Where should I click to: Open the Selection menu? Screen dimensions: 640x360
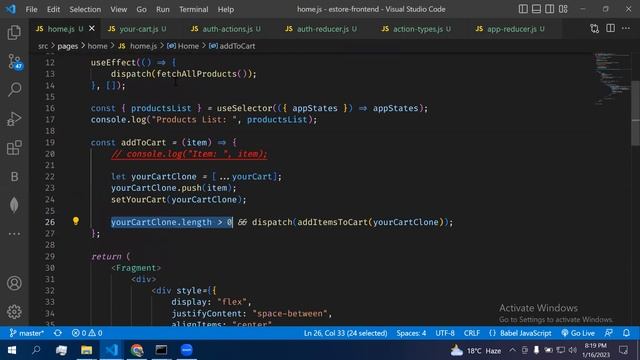(85, 9)
